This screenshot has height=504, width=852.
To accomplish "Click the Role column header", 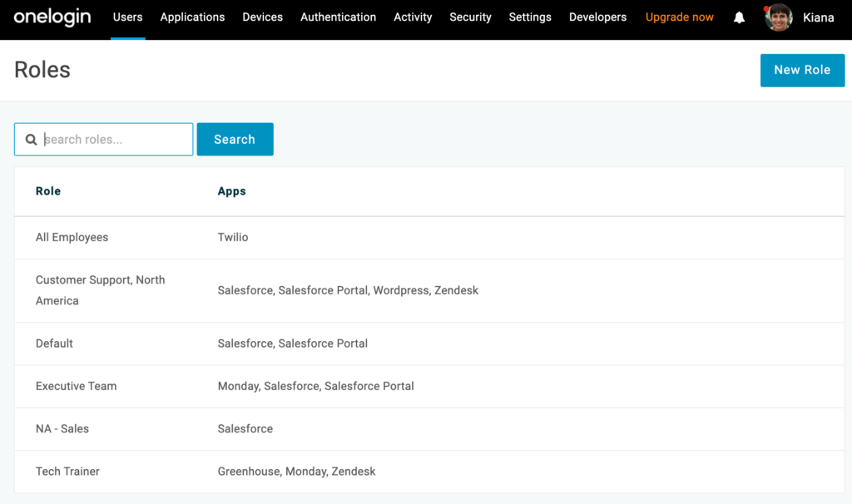I will click(x=47, y=190).
